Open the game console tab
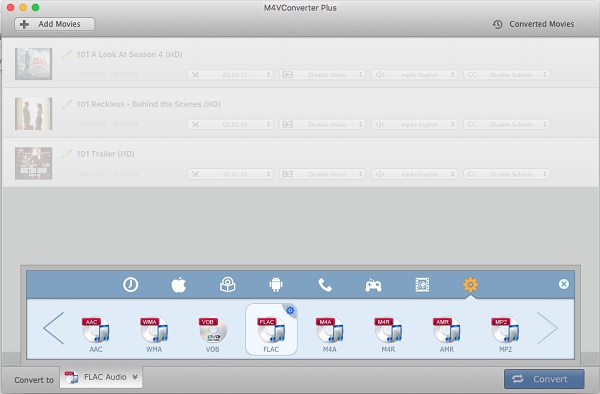The width and height of the screenshot is (600, 394). [373, 285]
